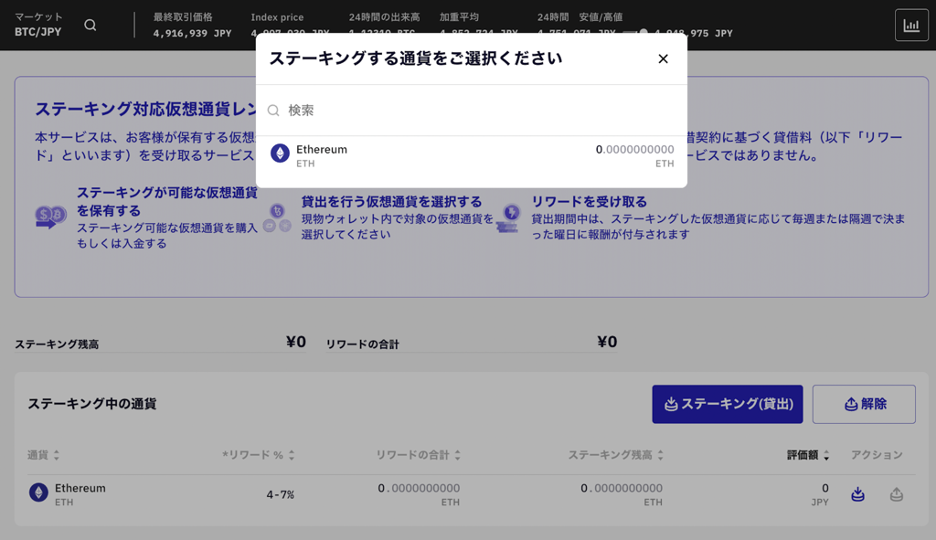
Task: Sort by リワードの合計 column header
Action: 418,455
